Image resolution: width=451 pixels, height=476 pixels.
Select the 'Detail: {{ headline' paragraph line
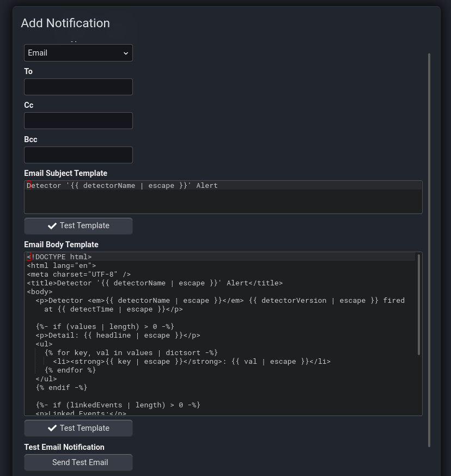pos(118,335)
